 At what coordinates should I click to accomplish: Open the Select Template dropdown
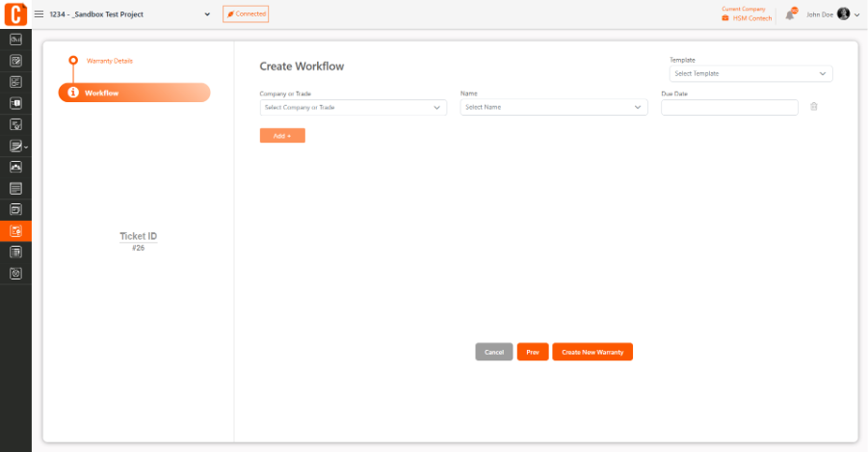[750, 73]
